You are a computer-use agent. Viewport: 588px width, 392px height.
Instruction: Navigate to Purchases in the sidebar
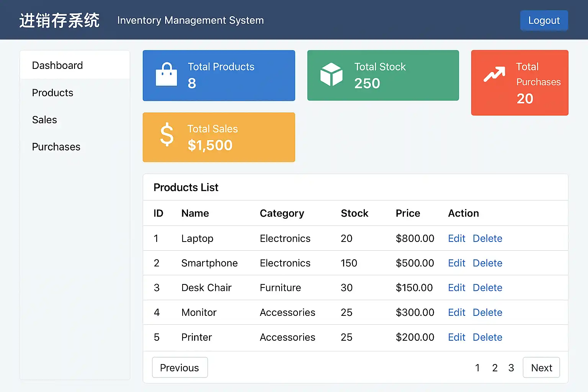click(x=56, y=147)
